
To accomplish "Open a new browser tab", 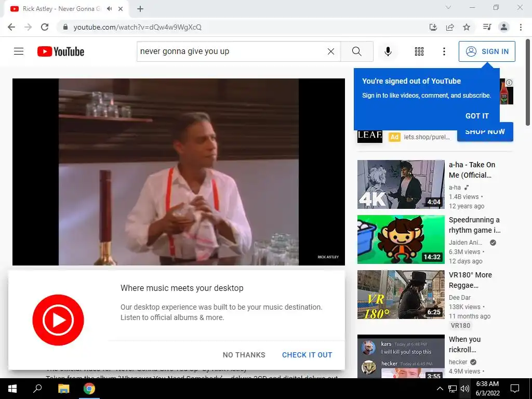I will point(140,9).
